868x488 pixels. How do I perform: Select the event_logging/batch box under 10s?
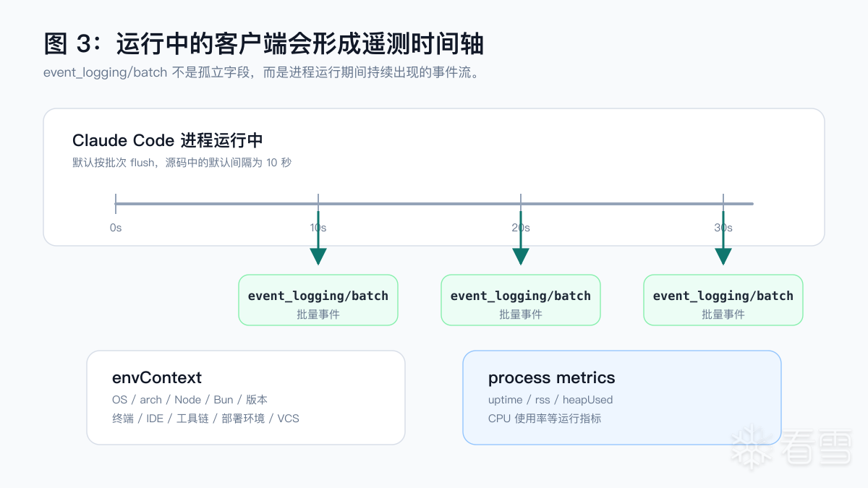click(318, 300)
